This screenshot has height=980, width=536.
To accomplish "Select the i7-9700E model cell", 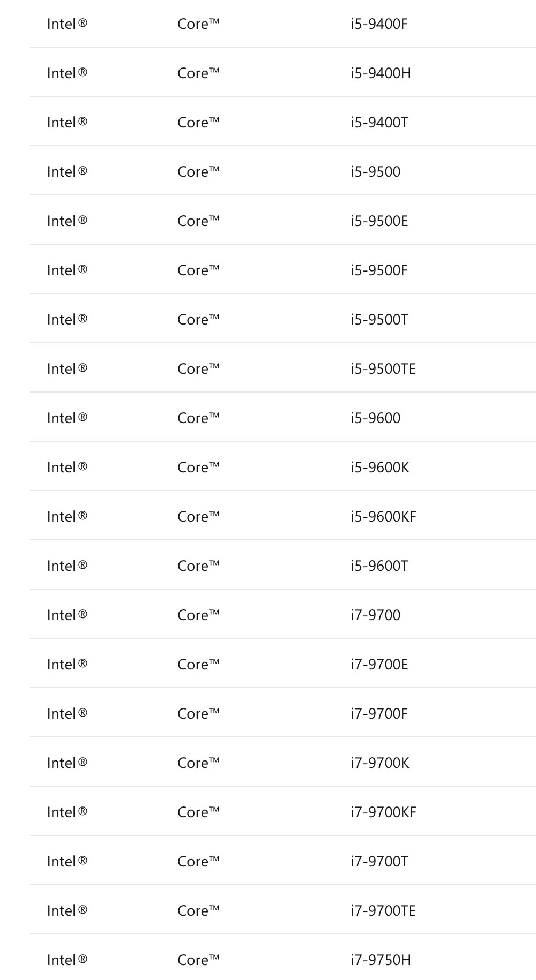I will click(x=379, y=665).
